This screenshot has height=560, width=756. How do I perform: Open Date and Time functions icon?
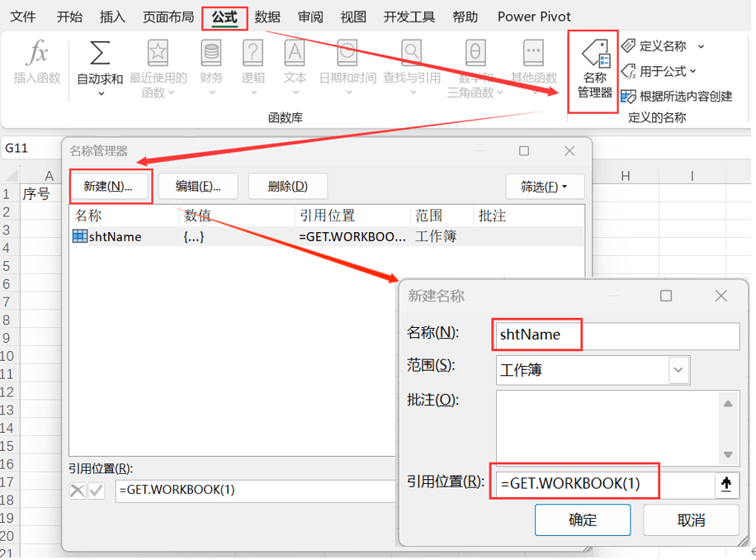click(347, 53)
